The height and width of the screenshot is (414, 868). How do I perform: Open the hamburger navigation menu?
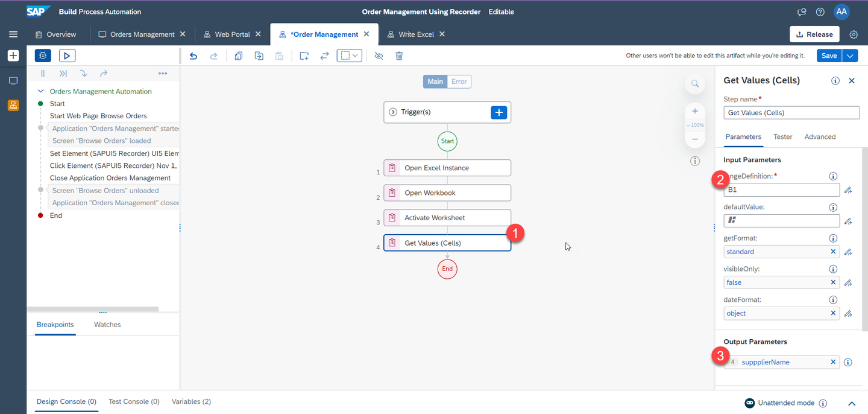click(x=13, y=34)
